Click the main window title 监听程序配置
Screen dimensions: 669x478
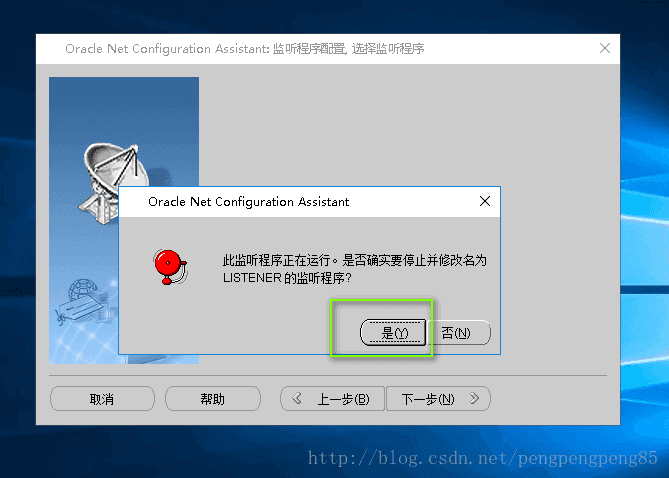coord(309,49)
